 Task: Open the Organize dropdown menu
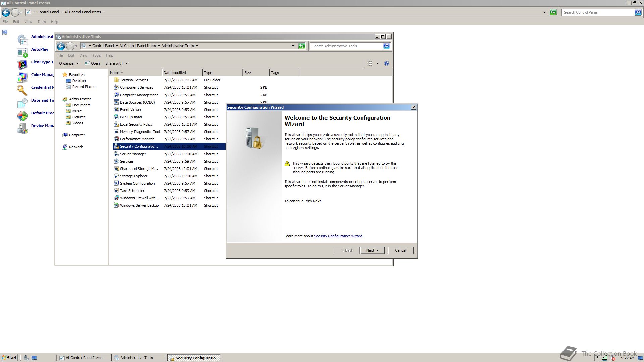click(x=69, y=63)
